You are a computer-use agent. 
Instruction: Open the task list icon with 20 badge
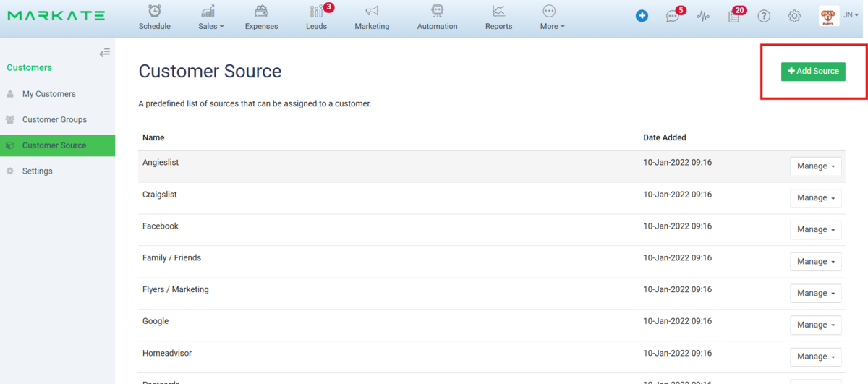pos(734,16)
